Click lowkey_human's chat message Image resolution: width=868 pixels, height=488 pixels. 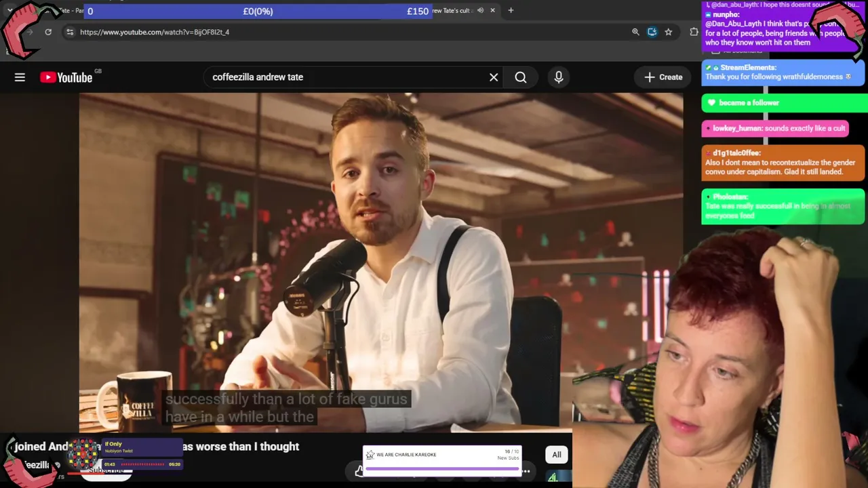point(775,128)
